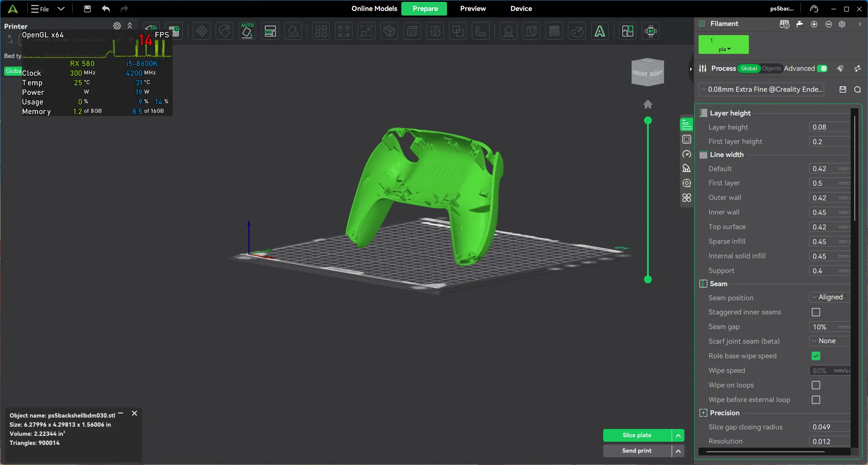Open the Others settings side tab icon

687,198
